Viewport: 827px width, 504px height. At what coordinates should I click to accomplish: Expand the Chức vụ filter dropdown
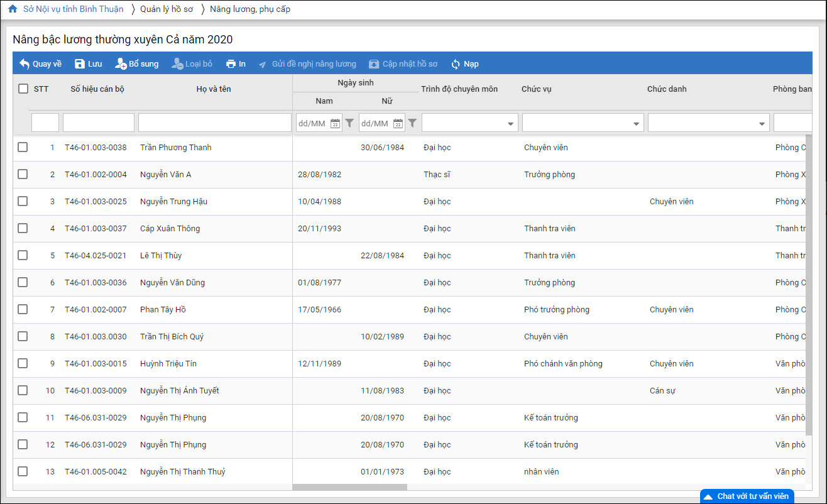coord(636,124)
